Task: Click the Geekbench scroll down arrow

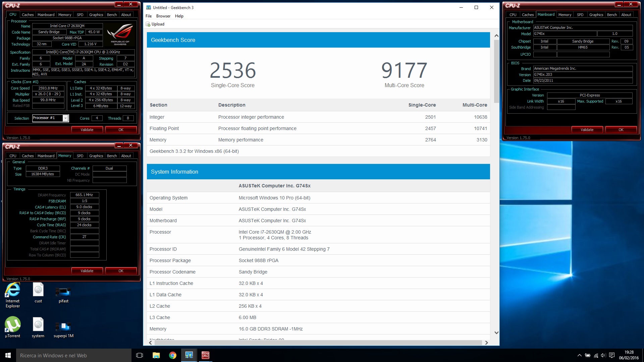Action: [x=496, y=333]
